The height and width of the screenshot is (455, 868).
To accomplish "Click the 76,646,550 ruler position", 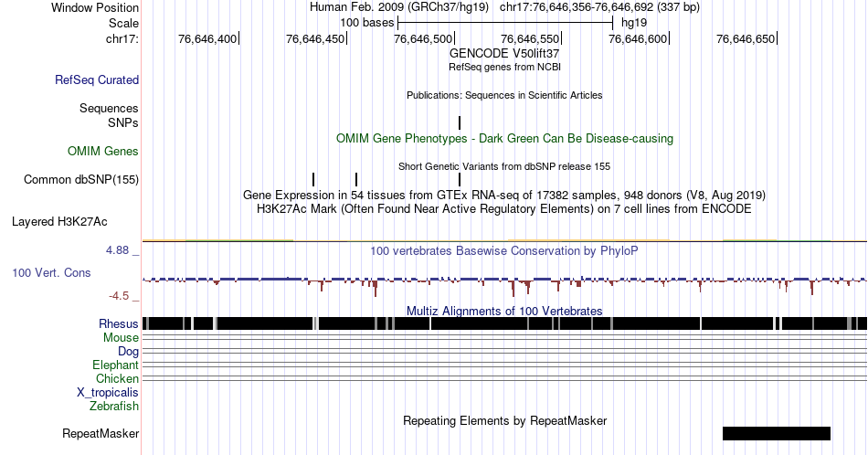I will tap(532, 38).
